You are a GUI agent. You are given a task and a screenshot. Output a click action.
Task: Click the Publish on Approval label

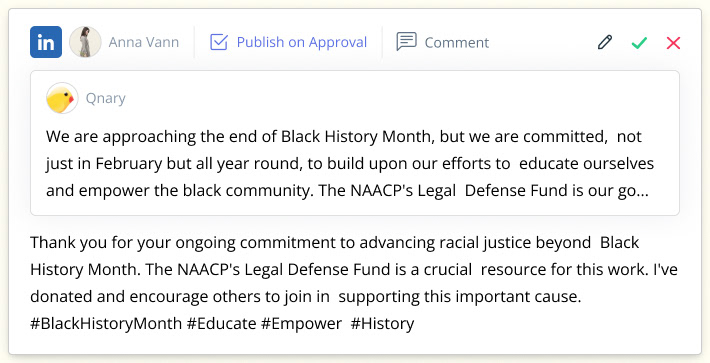point(302,42)
